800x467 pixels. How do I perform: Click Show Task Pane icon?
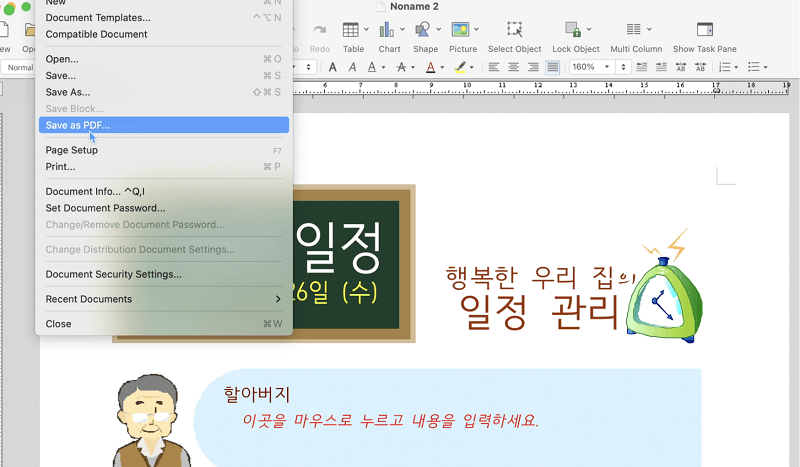[705, 30]
